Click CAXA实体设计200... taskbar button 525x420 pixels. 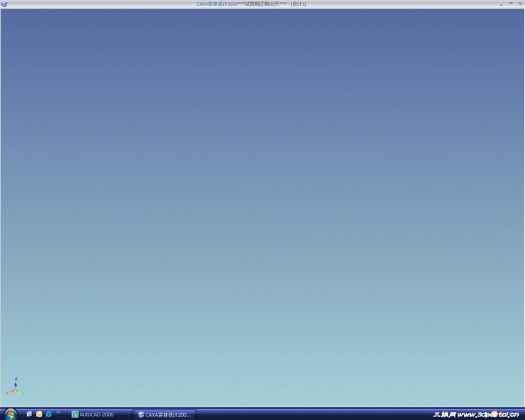click(x=165, y=415)
